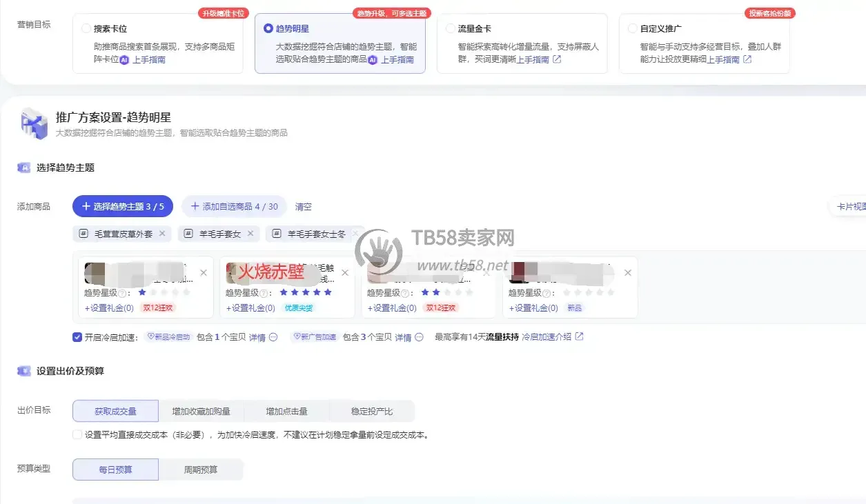Choose the 每日预算 budget type
The width and height of the screenshot is (866, 504).
click(x=115, y=470)
